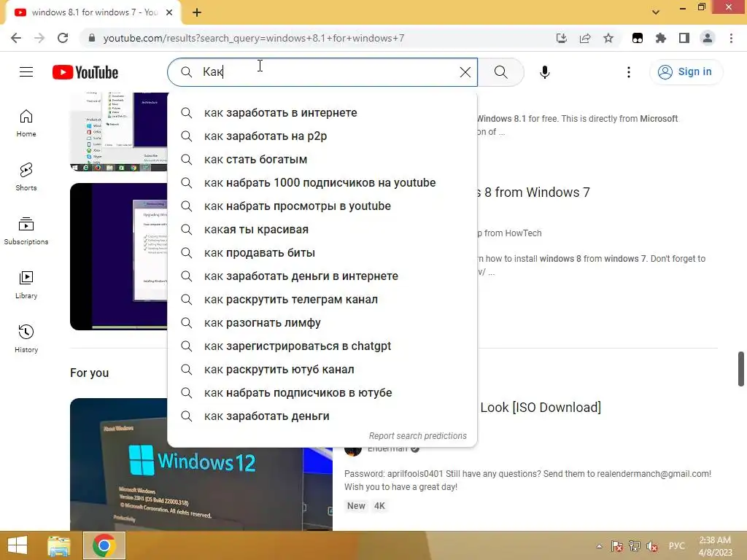
Task: Reload the page
Action: point(63,38)
